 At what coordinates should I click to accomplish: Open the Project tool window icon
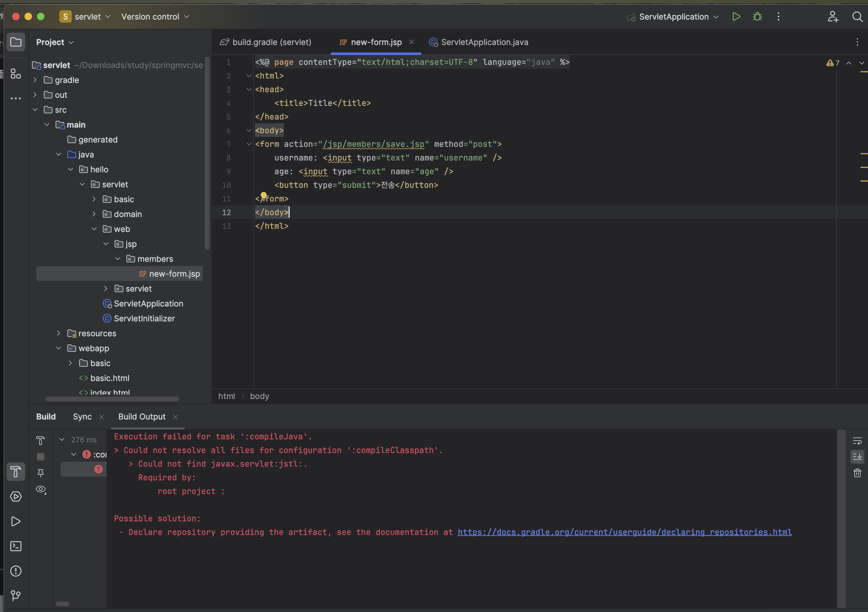tap(16, 42)
